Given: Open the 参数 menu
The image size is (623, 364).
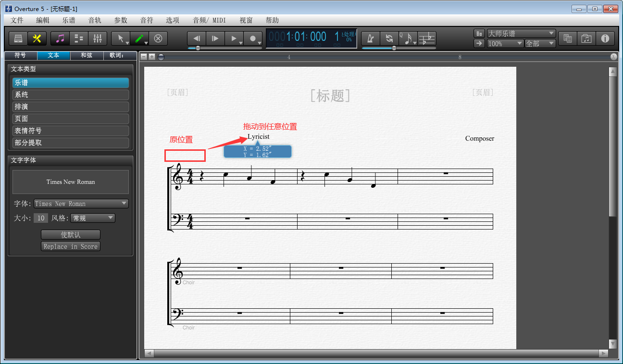Looking at the screenshot, I should tap(121, 20).
